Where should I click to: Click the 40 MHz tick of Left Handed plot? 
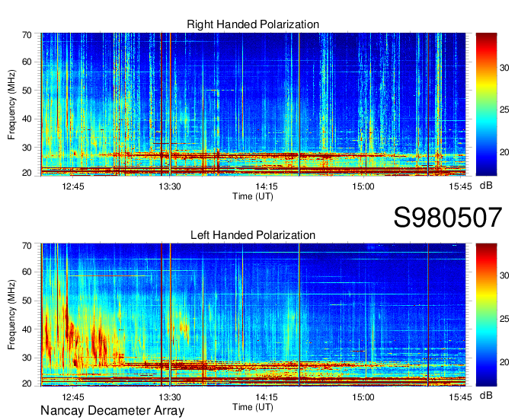click(27, 329)
